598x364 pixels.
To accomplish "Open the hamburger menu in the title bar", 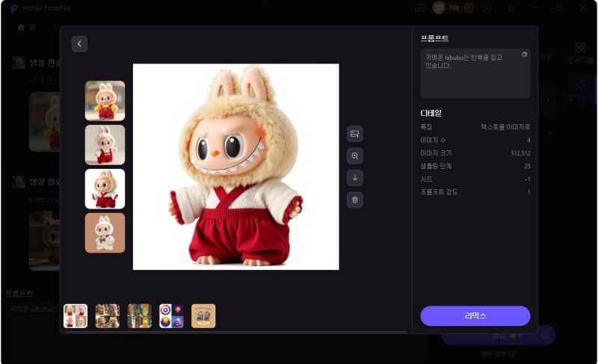I will click(511, 8).
